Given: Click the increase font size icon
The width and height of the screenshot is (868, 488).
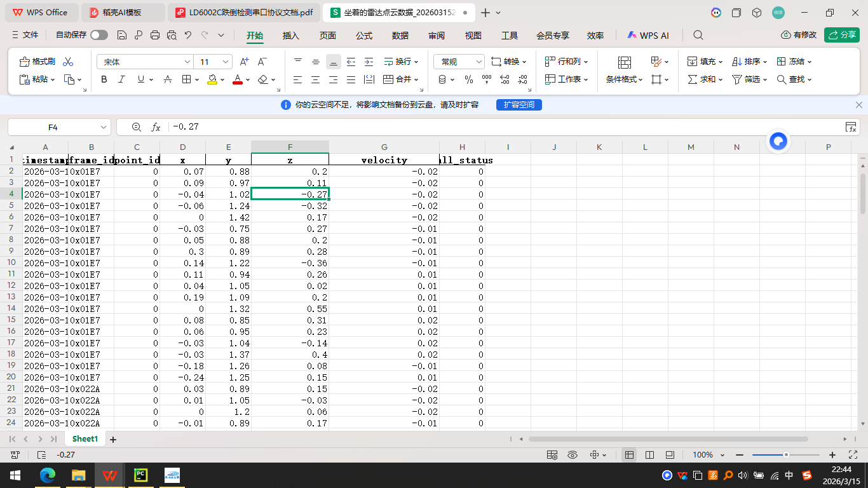Looking at the screenshot, I should click(244, 62).
